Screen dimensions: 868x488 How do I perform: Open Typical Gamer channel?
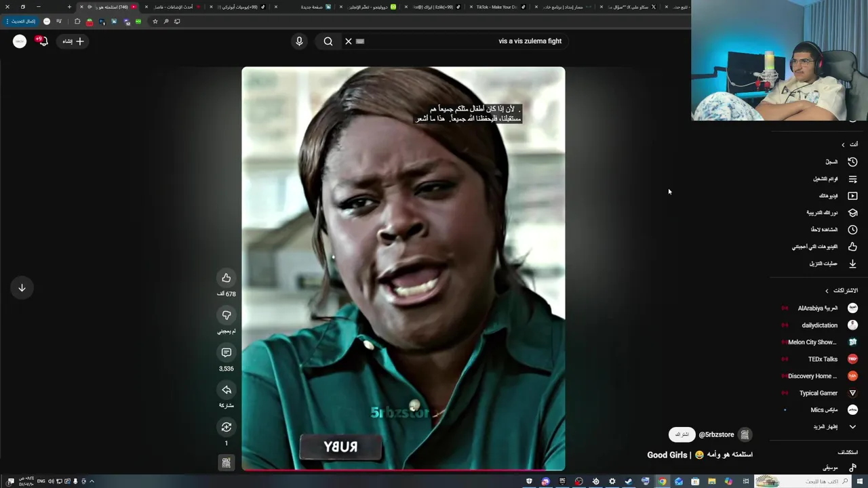[819, 393]
